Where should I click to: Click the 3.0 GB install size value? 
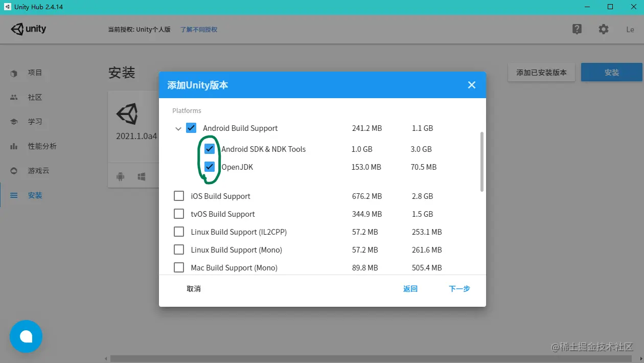[422, 149]
